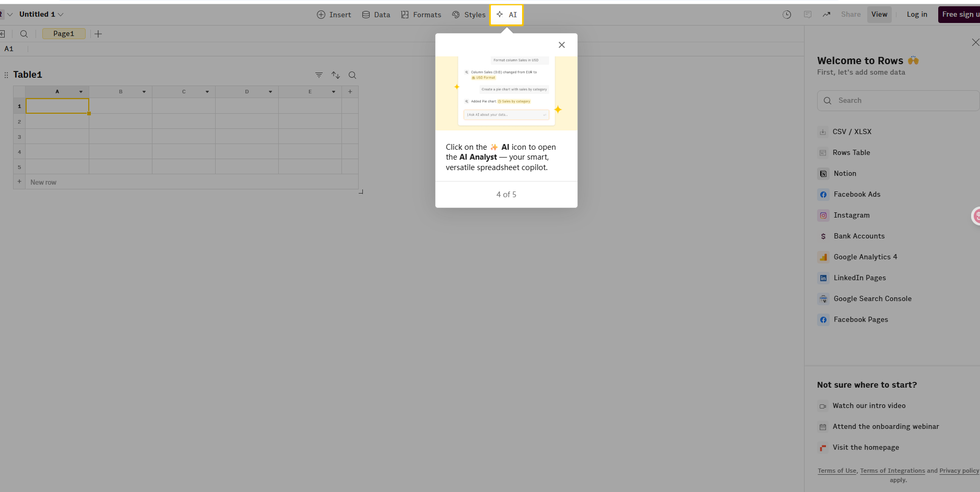Open version history clock icon
This screenshot has height=492, width=980.
pyautogui.click(x=787, y=15)
